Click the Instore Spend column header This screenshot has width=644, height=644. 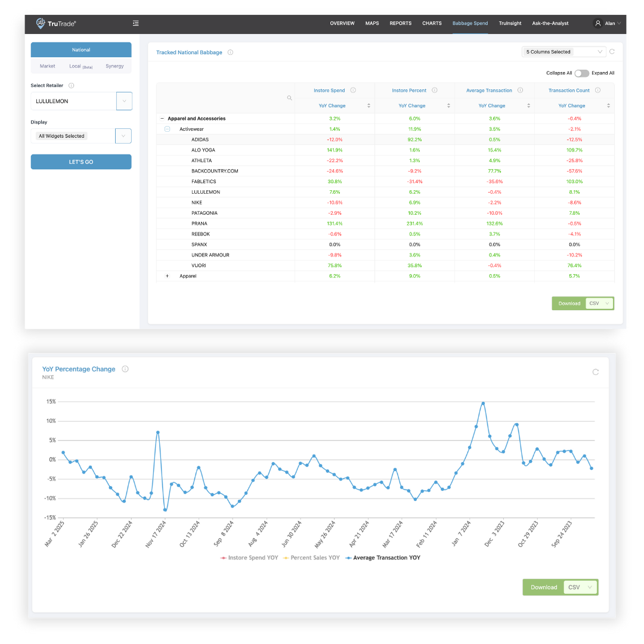click(x=329, y=91)
